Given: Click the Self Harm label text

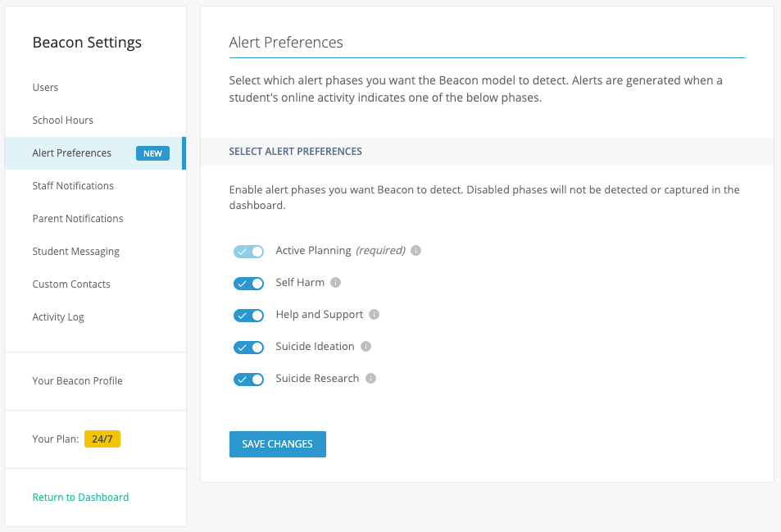Looking at the screenshot, I should point(300,283).
